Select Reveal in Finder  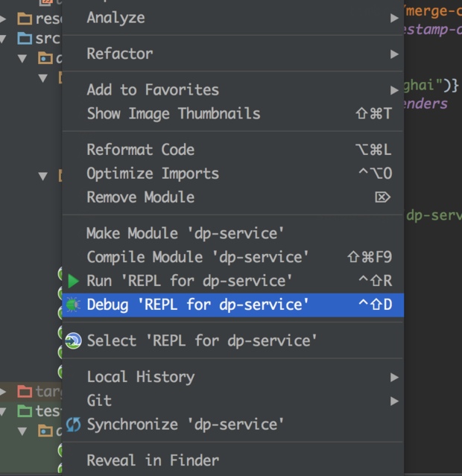[232, 460]
